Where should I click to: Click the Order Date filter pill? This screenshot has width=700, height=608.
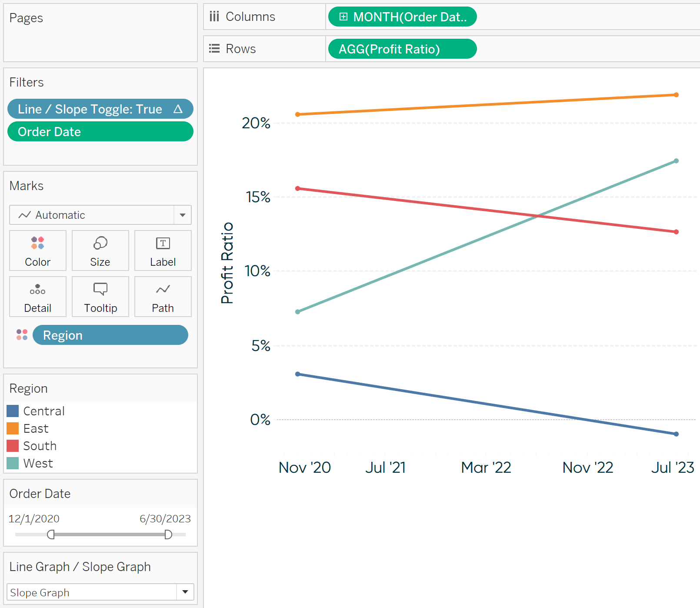click(100, 132)
